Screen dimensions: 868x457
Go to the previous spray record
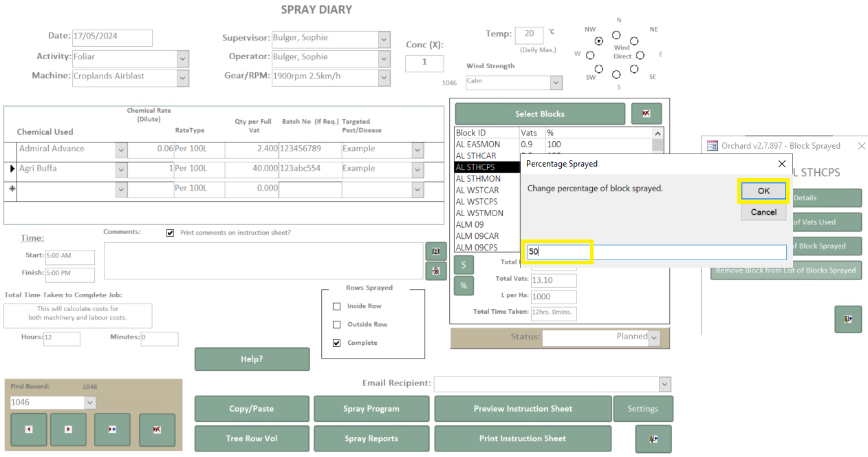click(x=29, y=429)
